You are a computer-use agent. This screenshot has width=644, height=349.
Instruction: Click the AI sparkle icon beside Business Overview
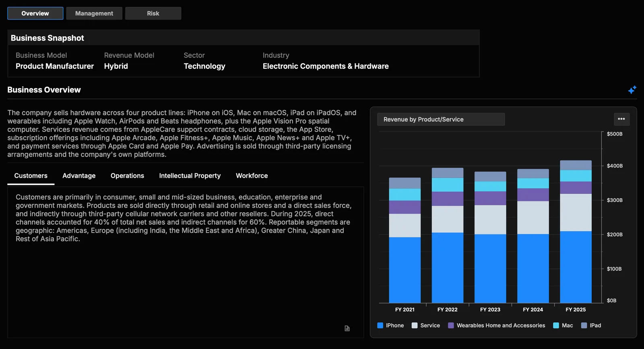[632, 90]
